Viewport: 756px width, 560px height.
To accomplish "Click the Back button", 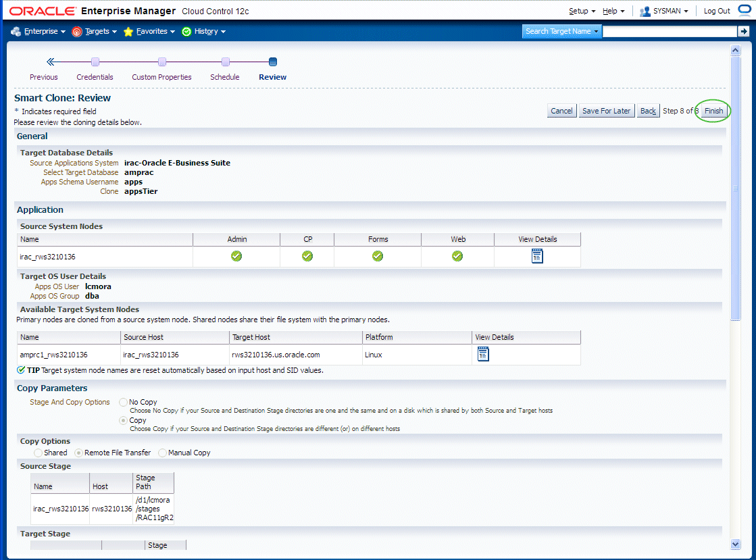I will [648, 111].
